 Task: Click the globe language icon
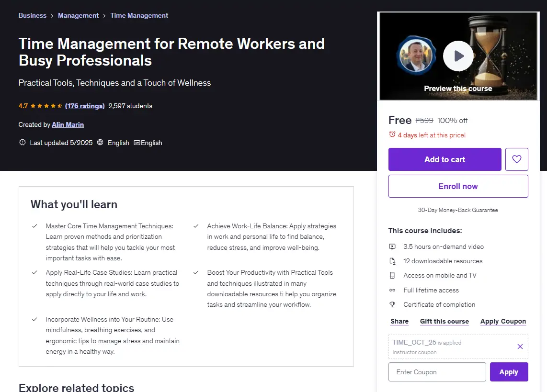[x=100, y=142]
